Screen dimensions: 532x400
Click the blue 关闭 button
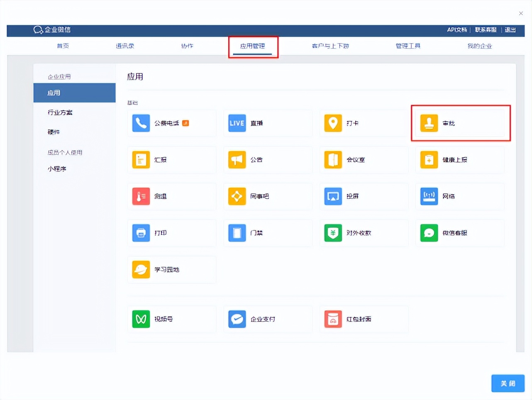[x=508, y=383]
